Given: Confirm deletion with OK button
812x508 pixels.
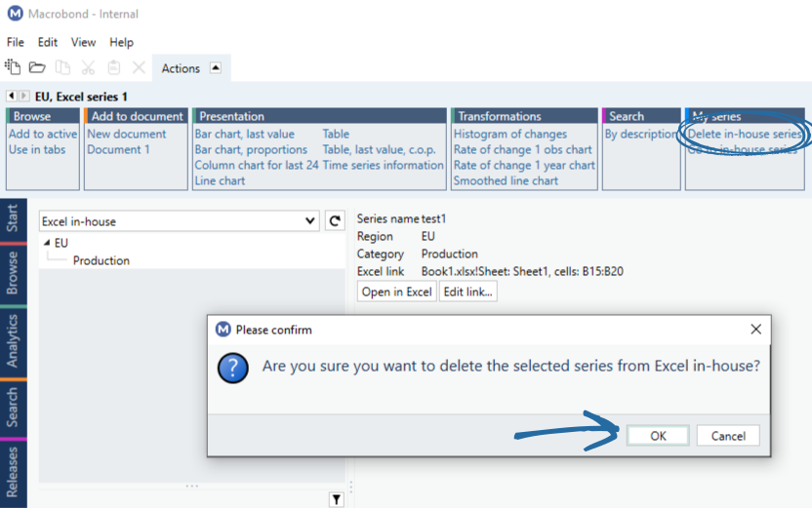Looking at the screenshot, I should pos(658,436).
